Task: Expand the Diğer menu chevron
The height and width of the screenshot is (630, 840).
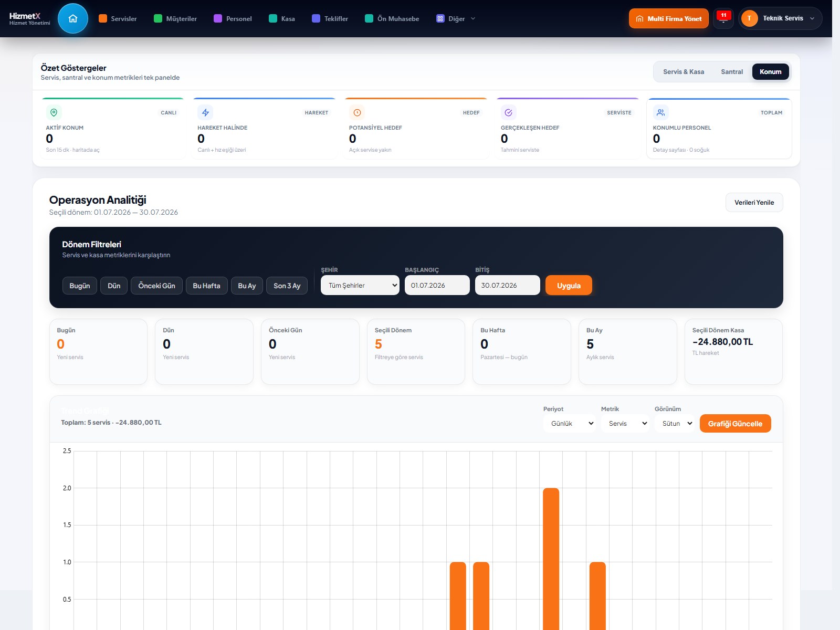Action: point(473,18)
